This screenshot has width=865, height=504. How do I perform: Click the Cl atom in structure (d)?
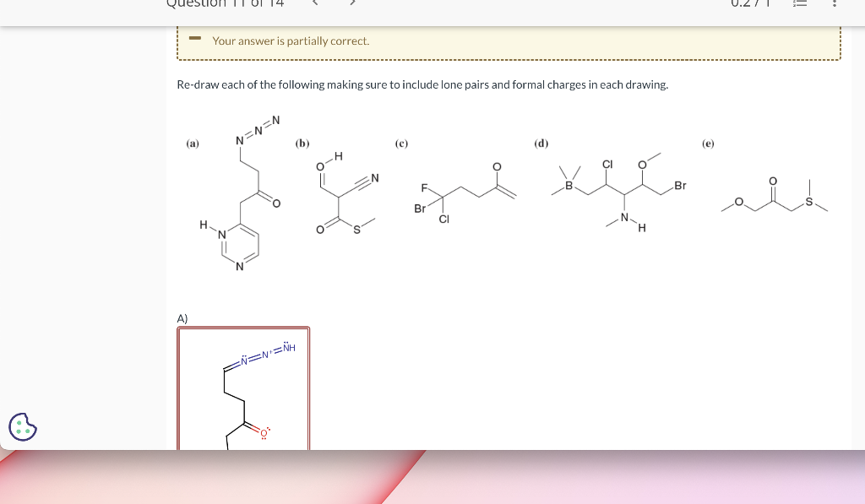pyautogui.click(x=607, y=162)
